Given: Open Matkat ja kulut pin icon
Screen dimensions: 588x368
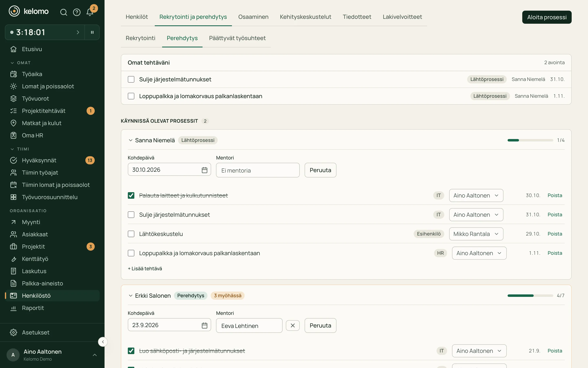Looking at the screenshot, I should click(x=14, y=123).
